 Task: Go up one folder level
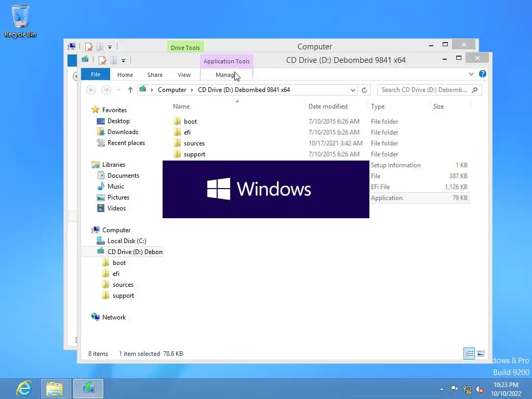130,90
